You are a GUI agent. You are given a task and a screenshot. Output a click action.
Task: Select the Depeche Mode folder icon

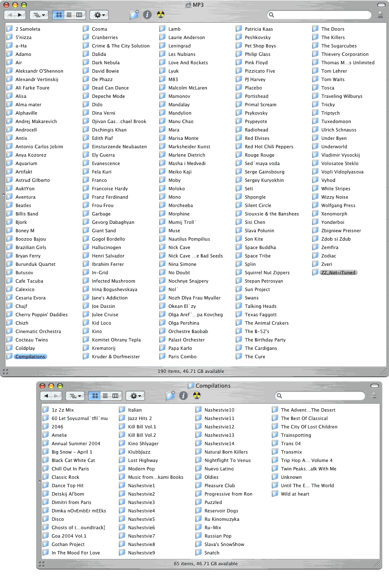[86, 96]
